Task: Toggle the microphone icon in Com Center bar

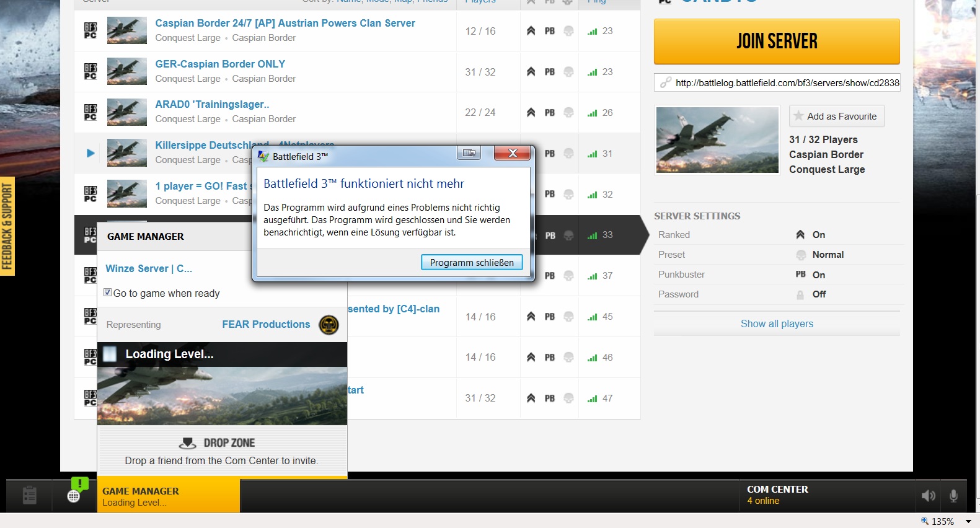Action: pos(953,496)
